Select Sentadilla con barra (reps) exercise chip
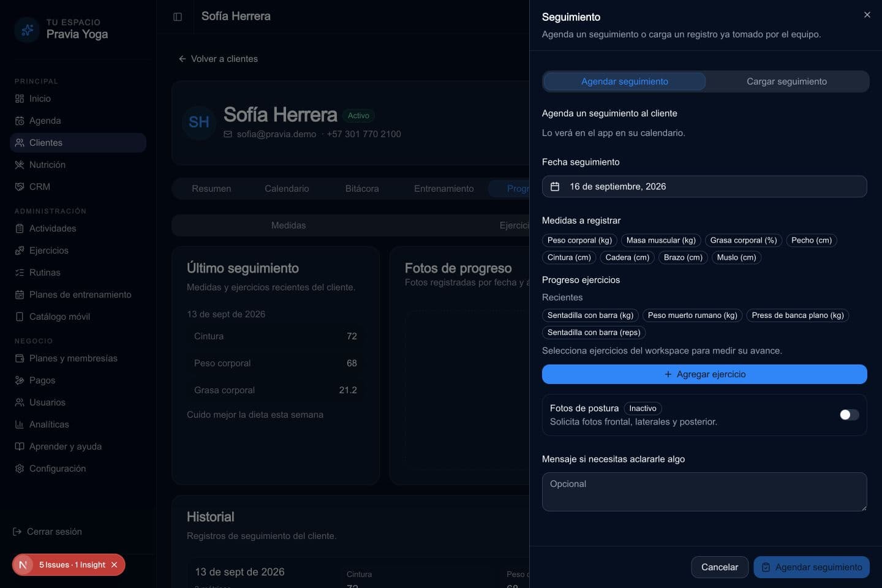Screen dimensions: 882x588 594,332
